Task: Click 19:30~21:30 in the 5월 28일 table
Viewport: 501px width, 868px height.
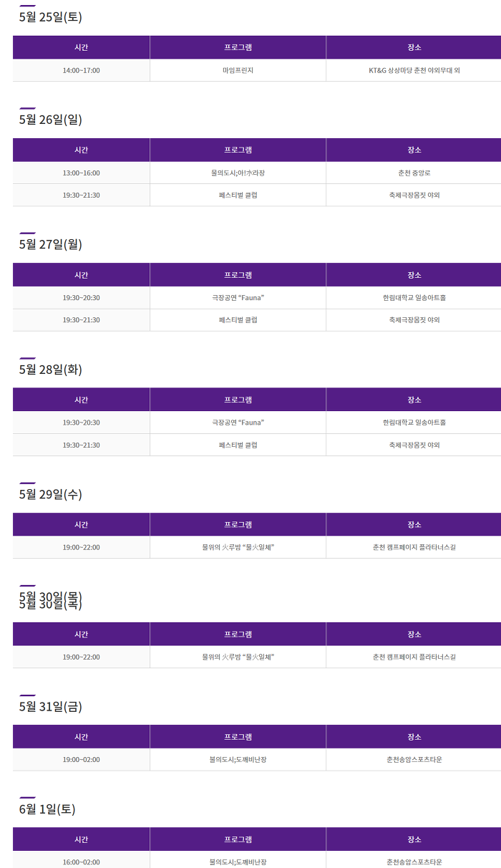Action: (x=81, y=445)
